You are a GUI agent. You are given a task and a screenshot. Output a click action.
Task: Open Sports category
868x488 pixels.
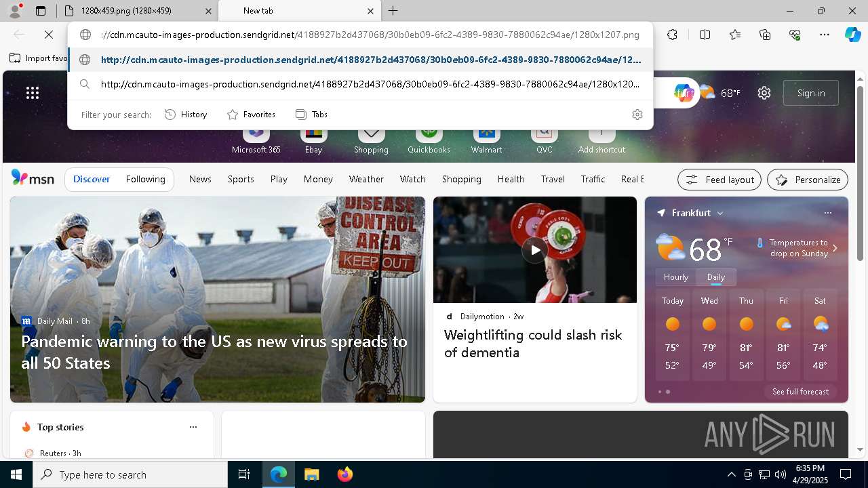point(241,179)
